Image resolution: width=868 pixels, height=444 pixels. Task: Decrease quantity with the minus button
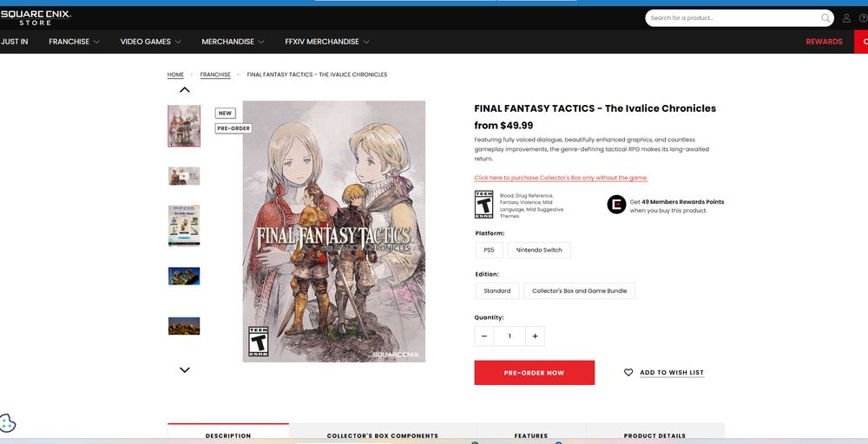coord(484,336)
